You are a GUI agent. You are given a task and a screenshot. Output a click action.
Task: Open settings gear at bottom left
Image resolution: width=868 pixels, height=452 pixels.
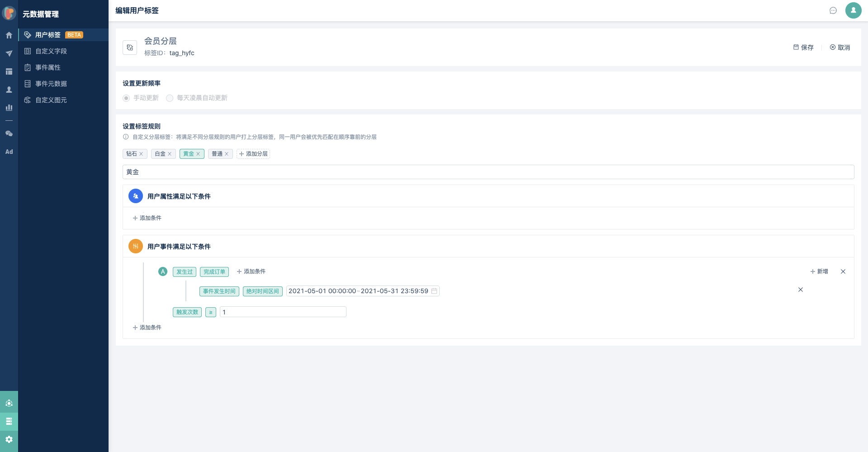tap(9, 439)
